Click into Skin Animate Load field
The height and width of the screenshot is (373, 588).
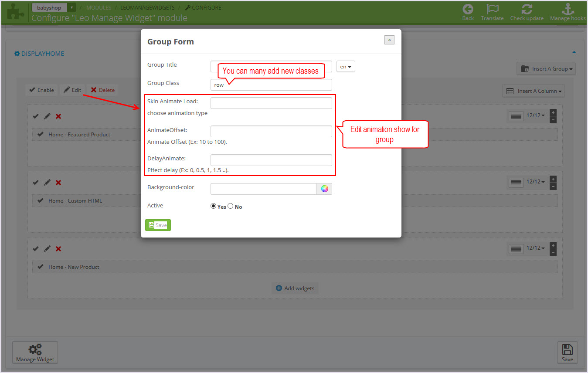click(271, 103)
